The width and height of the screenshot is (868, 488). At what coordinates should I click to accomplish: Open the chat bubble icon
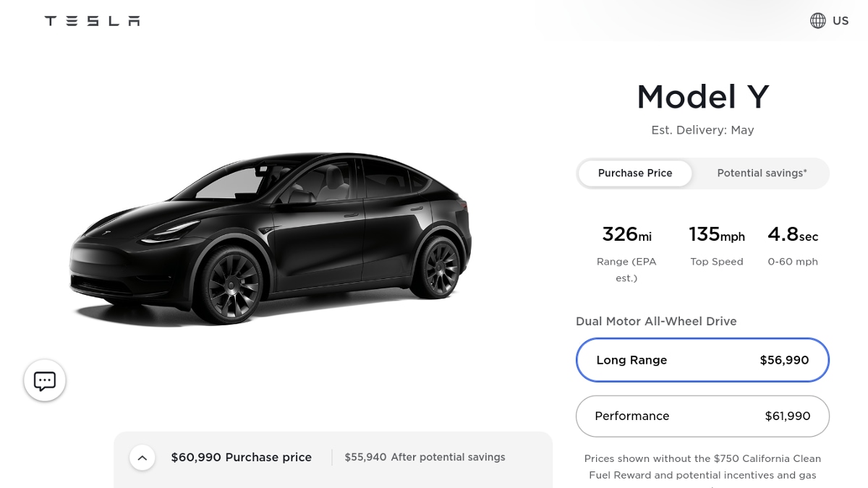click(45, 380)
